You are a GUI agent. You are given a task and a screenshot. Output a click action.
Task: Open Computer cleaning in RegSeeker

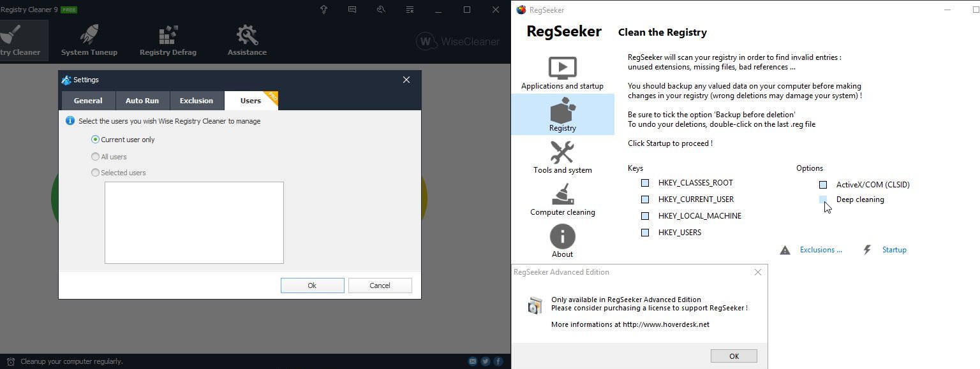tap(562, 199)
